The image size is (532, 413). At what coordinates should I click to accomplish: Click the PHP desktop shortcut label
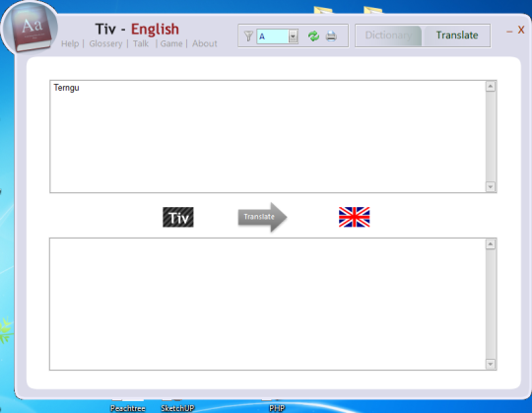pos(277,408)
